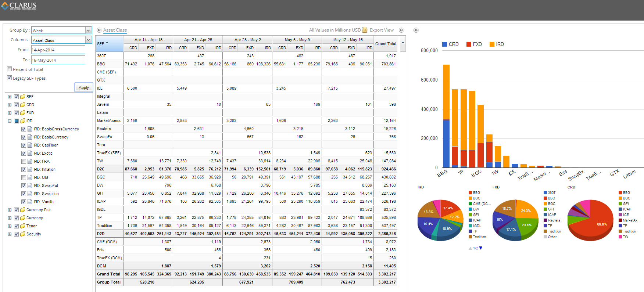Uncheck the IRD: Swaption checkbox
Viewport: 644px width, 292px height.
click(x=24, y=194)
